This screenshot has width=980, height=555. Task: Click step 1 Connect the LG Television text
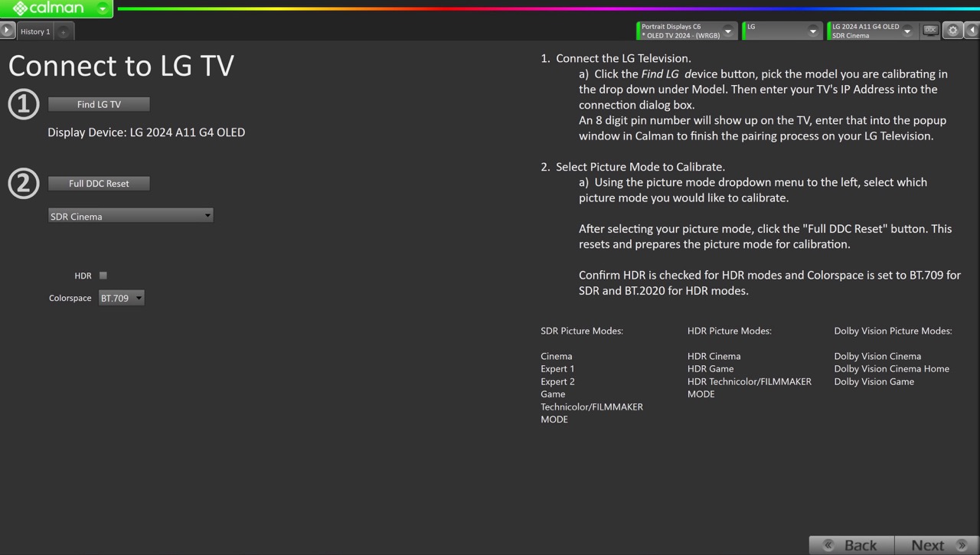[x=616, y=58]
